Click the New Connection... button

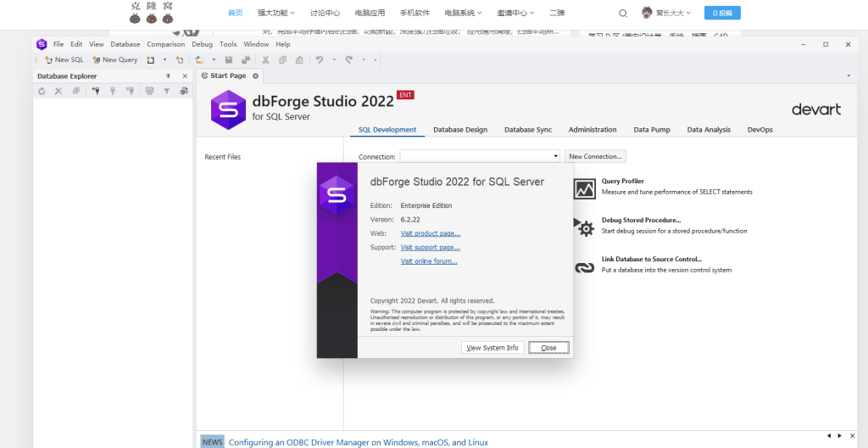point(595,156)
